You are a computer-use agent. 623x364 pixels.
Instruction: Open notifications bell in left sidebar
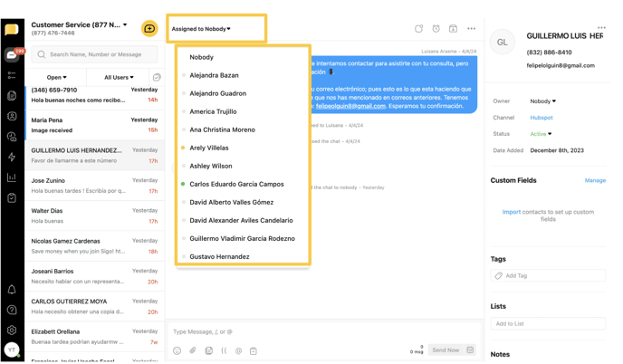pyautogui.click(x=12, y=290)
